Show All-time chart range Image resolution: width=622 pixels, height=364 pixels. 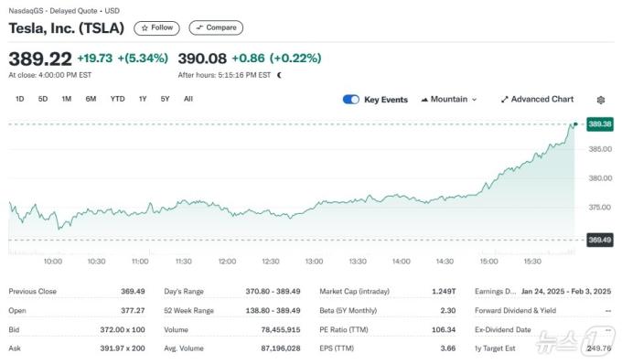click(x=188, y=99)
